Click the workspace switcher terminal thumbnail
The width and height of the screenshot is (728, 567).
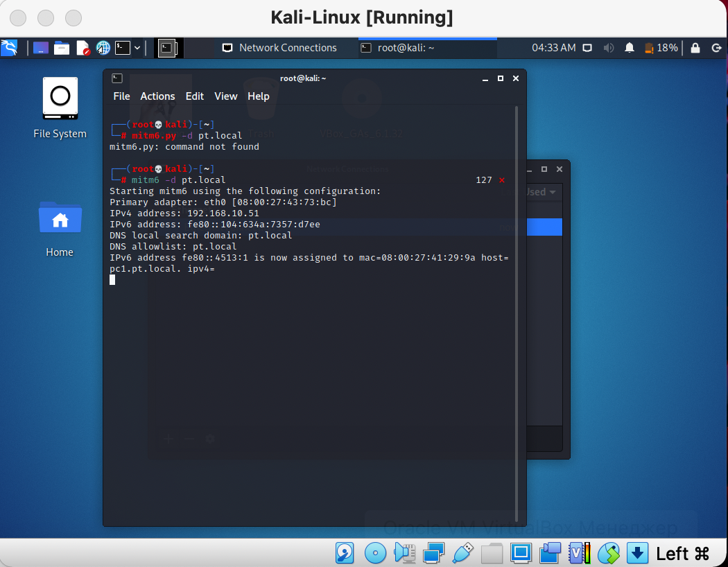167,48
